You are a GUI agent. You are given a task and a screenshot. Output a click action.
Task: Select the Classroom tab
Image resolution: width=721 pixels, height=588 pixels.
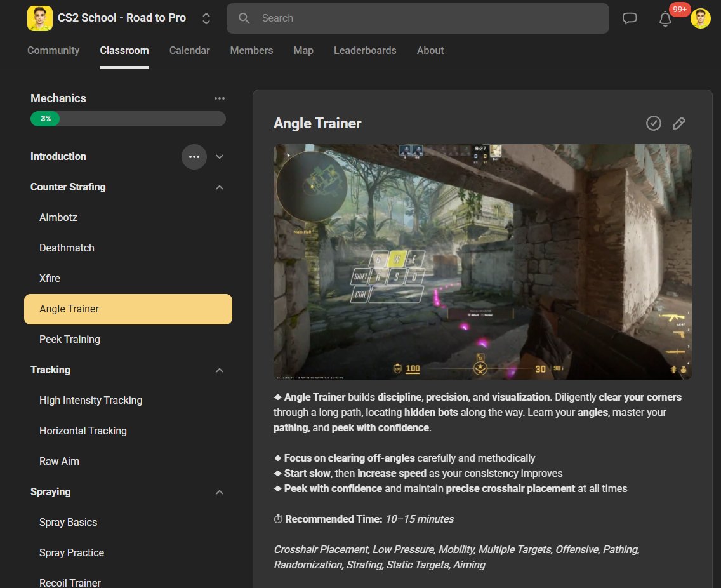[124, 51]
